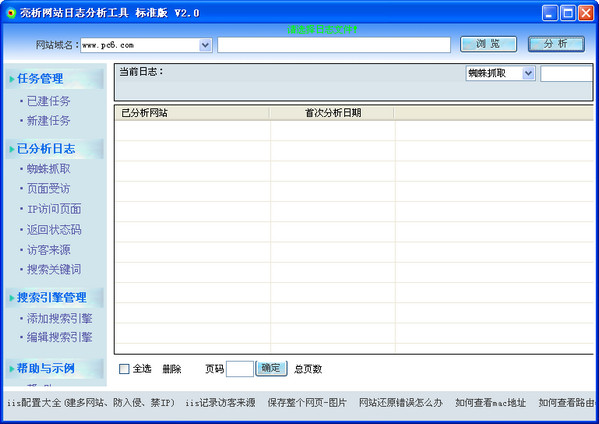
Task: Click the 已分析网站 column header
Action: [192, 113]
